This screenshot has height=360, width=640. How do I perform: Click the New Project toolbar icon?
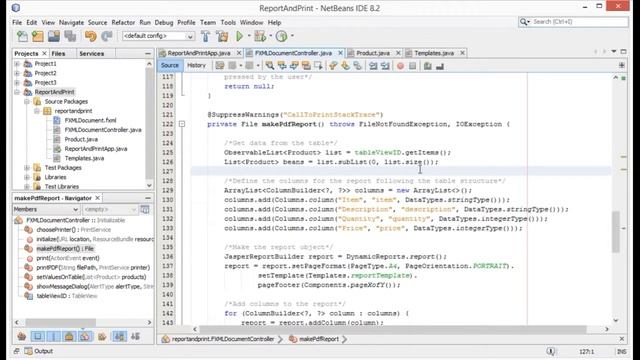click(38, 36)
